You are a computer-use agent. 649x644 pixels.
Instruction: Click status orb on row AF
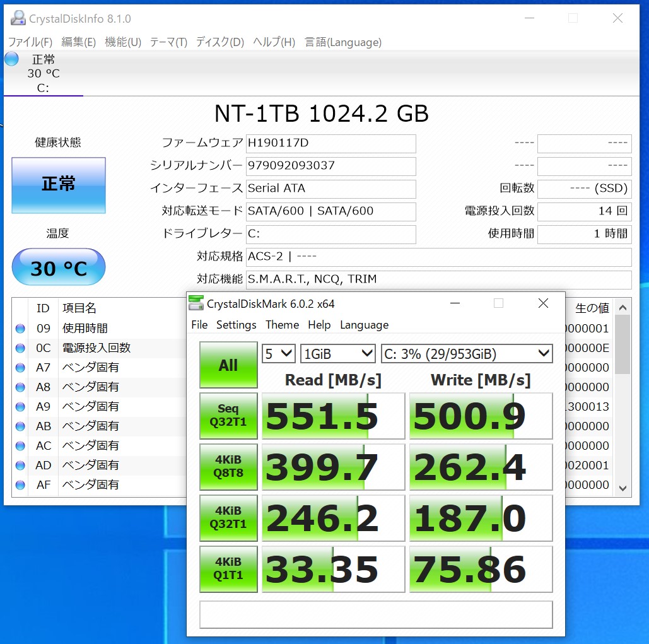[x=20, y=484]
